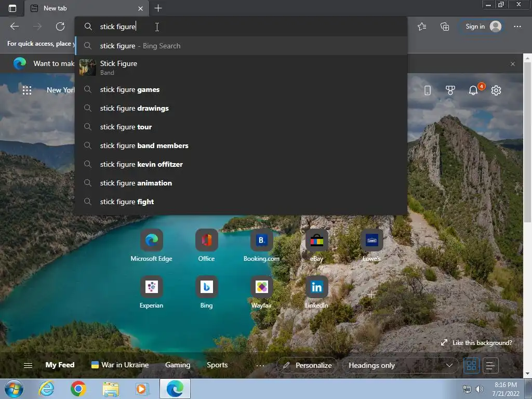Choose stick figure kevin offitzer suggestion

[x=241, y=164]
